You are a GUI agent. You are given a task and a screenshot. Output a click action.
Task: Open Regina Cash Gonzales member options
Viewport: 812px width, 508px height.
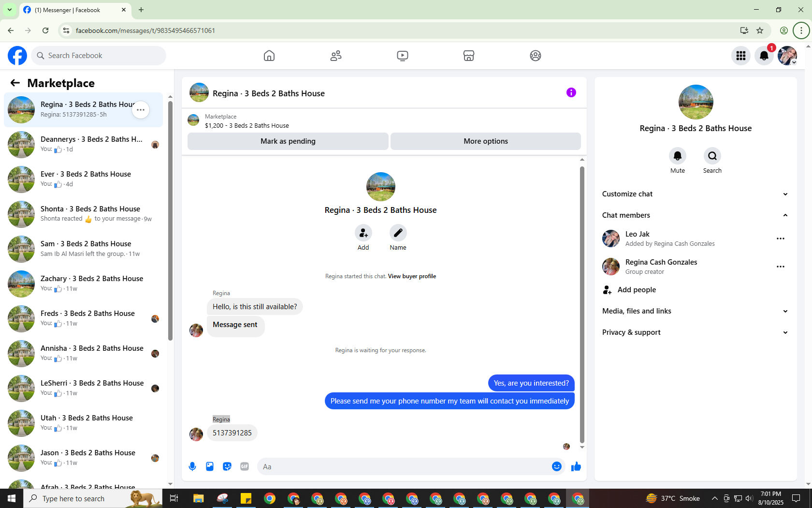pos(781,267)
